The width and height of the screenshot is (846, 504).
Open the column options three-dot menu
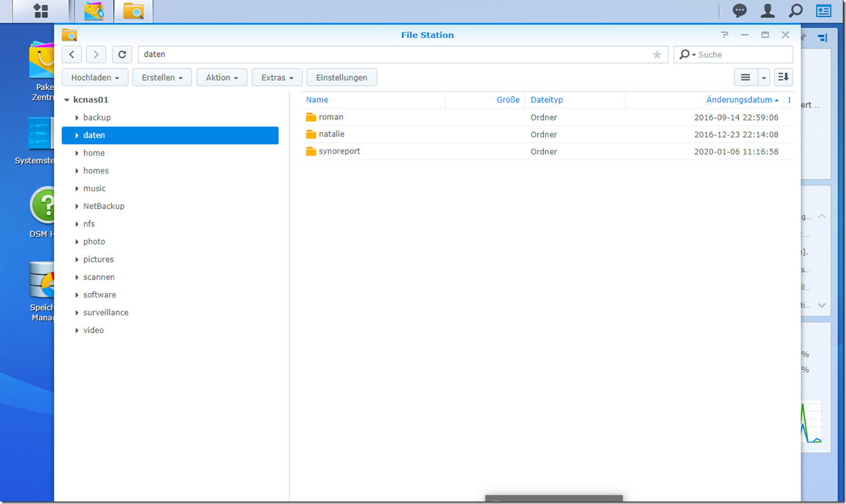(x=789, y=100)
